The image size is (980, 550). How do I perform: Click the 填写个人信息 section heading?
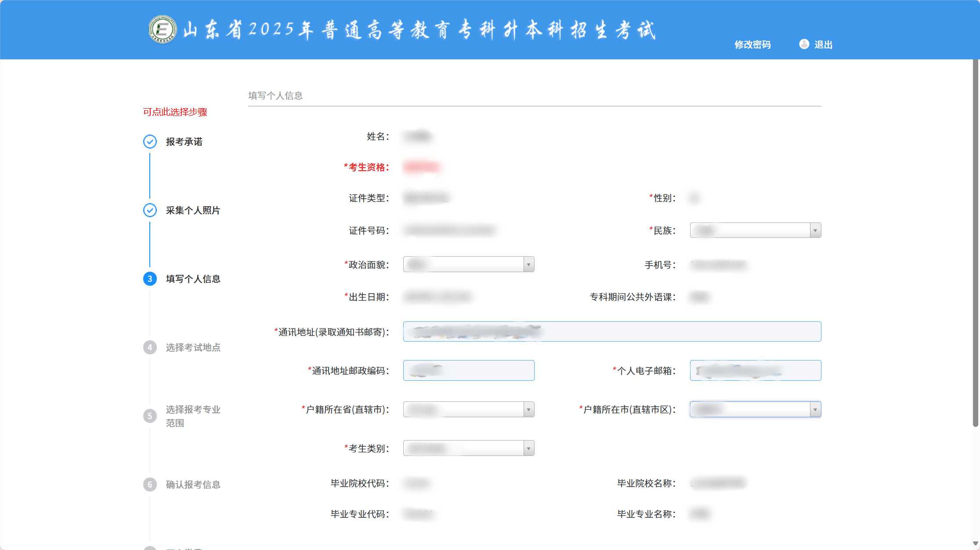275,95
